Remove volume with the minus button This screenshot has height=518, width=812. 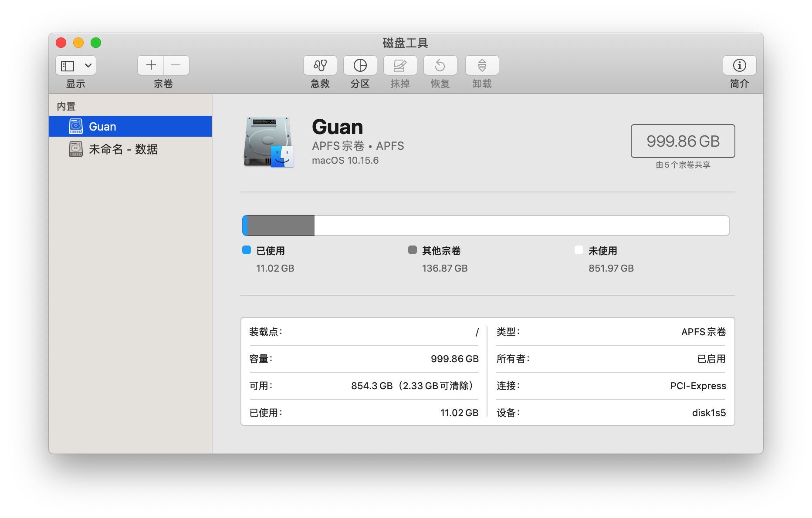tap(176, 65)
